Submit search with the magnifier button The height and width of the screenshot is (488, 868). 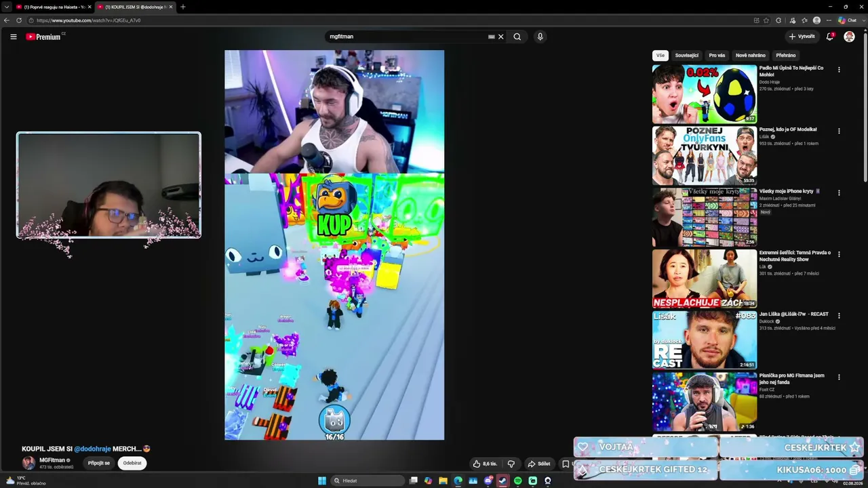[x=517, y=37]
